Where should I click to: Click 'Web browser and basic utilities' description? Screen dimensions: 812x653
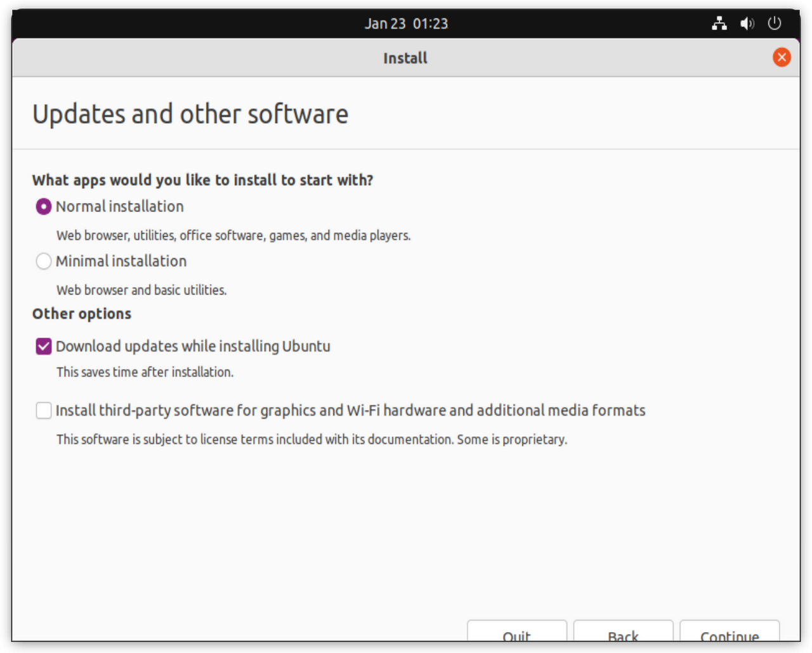click(x=141, y=291)
